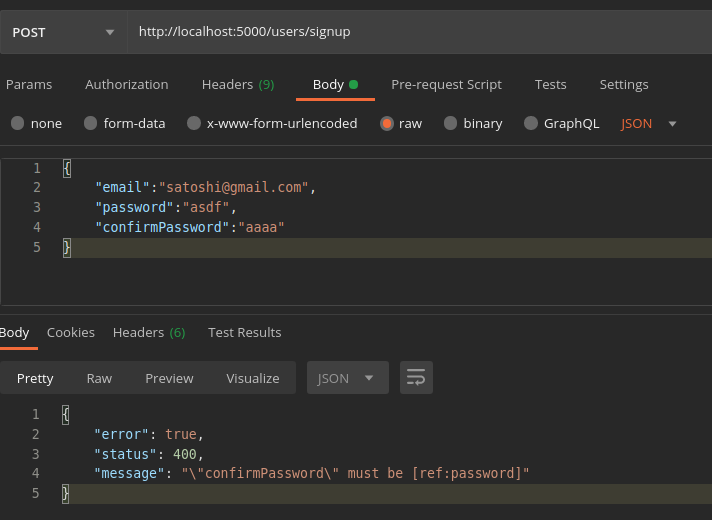Go to the Pre-request Script tab
Image resolution: width=712 pixels, height=520 pixels.
[446, 85]
